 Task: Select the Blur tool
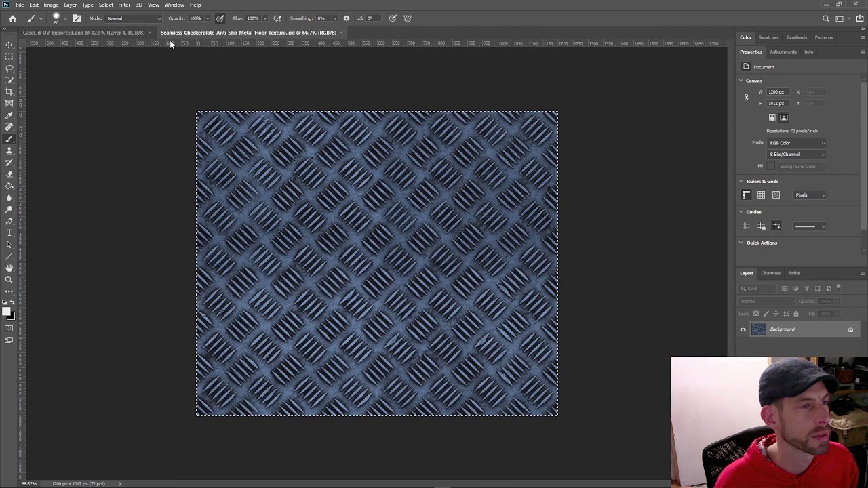9,198
